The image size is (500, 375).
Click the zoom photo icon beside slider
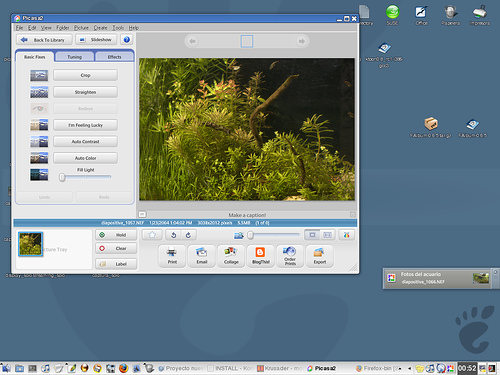[x=239, y=236]
